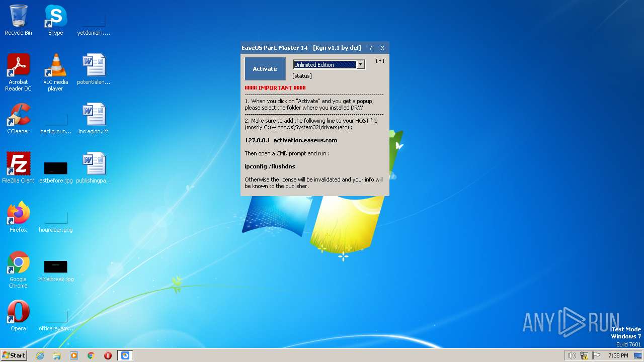
Task: Open Opera from the taskbar
Action: point(108,355)
